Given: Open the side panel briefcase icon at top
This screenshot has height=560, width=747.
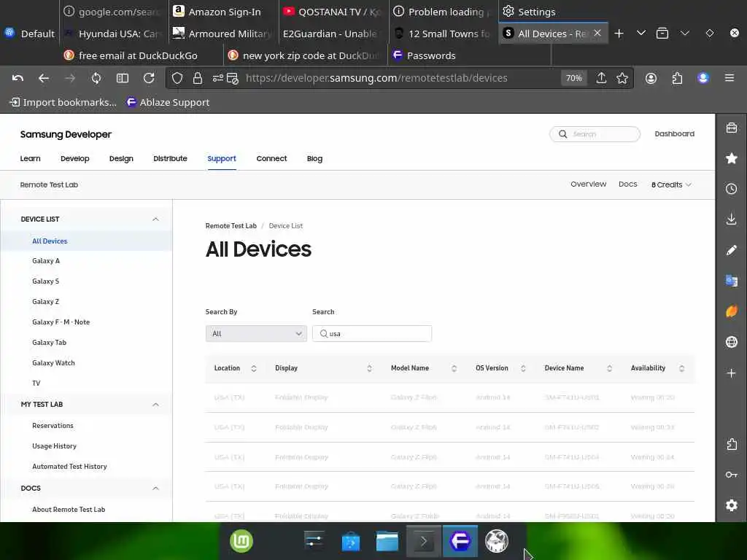Looking at the screenshot, I should [732, 128].
